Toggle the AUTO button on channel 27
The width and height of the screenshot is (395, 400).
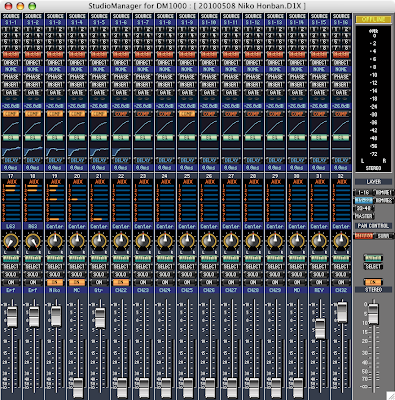click(x=231, y=259)
